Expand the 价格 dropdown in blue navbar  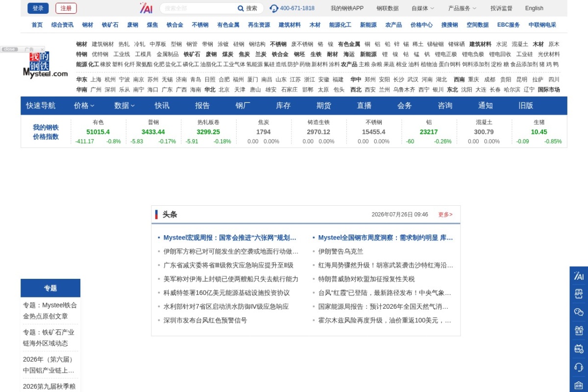[84, 105]
